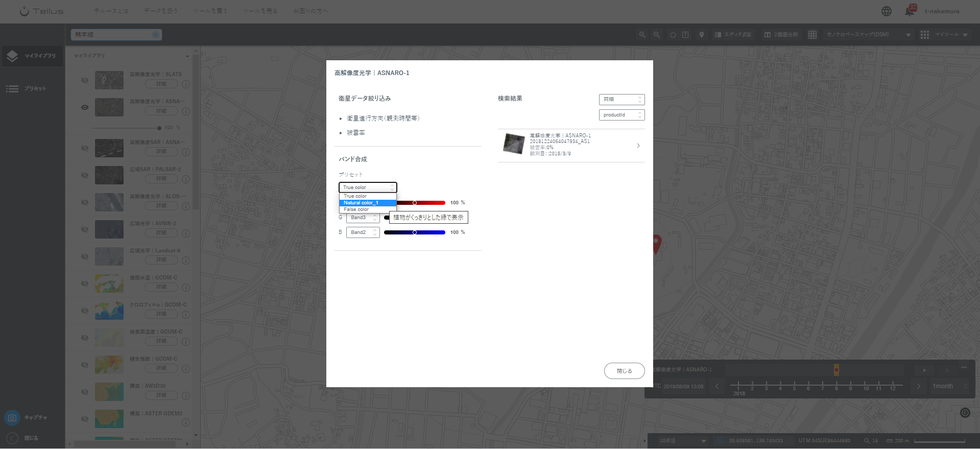Click timeline previous arrow
The height and width of the screenshot is (449, 980).
coord(717,386)
